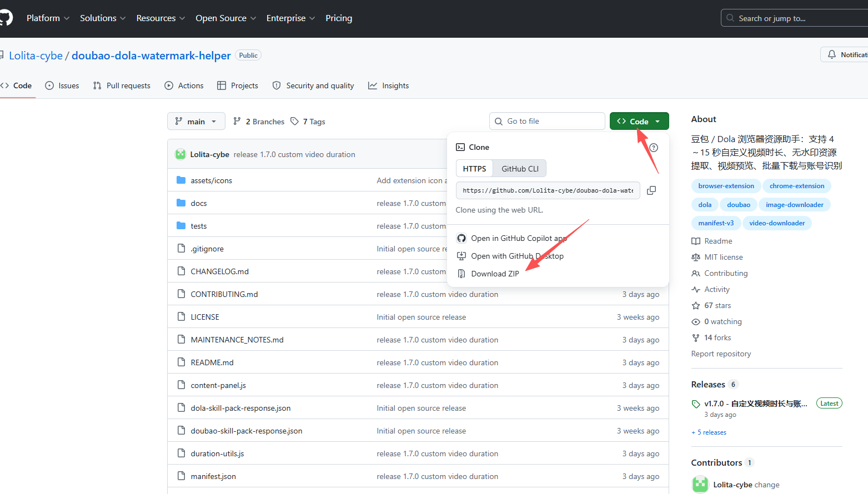Expand the Enterprise menu

pos(291,18)
